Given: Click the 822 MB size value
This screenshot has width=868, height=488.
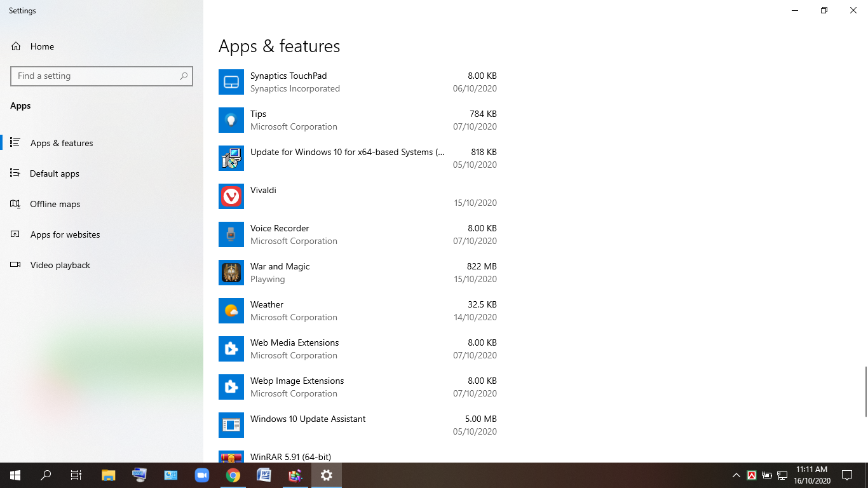Looking at the screenshot, I should click(482, 266).
